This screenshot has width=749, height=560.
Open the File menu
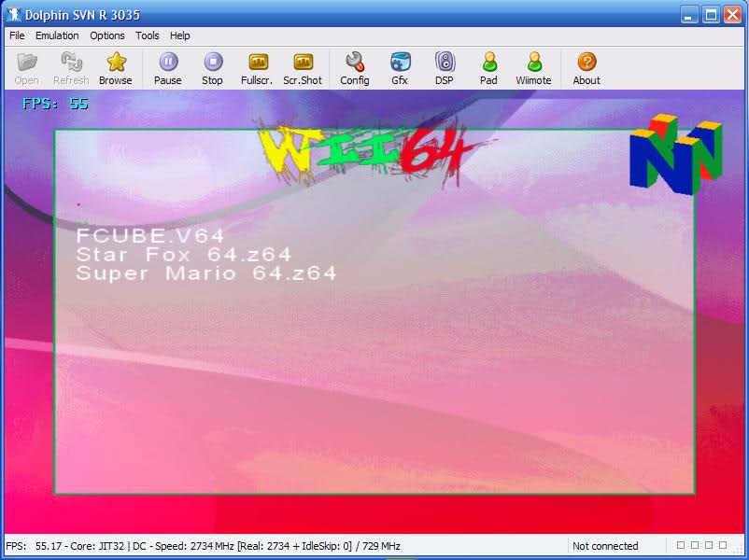pos(17,35)
